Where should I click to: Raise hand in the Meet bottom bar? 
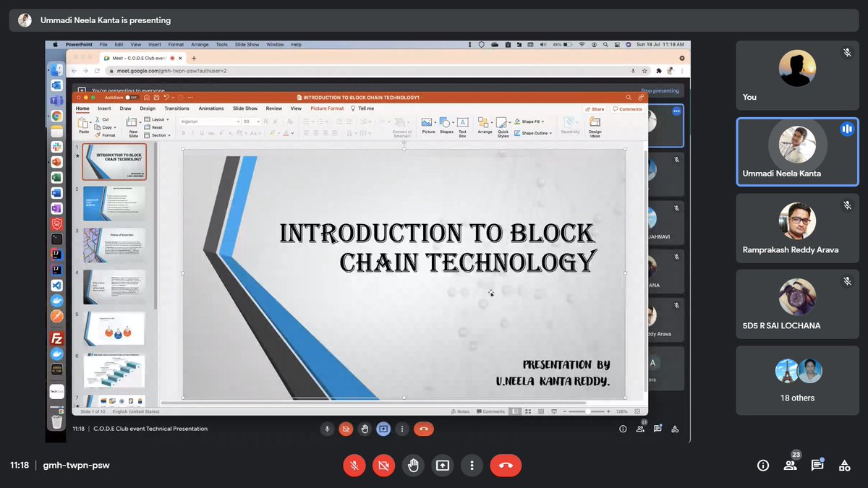click(413, 466)
